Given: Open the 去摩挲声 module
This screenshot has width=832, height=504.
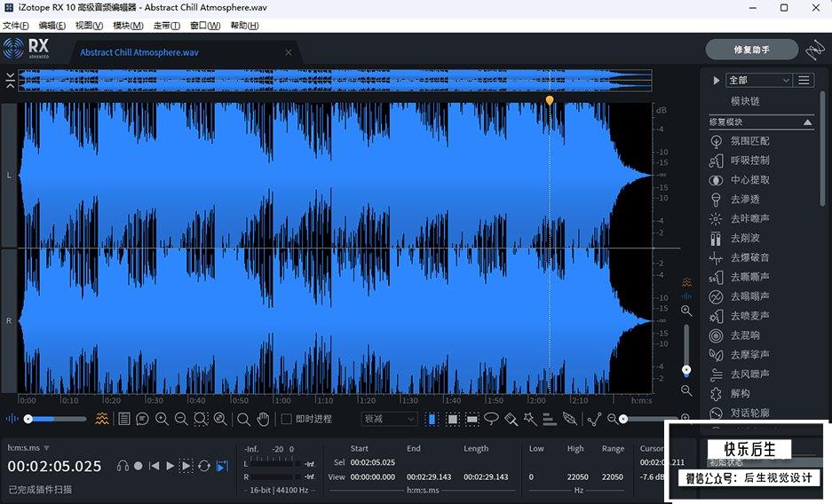Looking at the screenshot, I should (x=749, y=355).
